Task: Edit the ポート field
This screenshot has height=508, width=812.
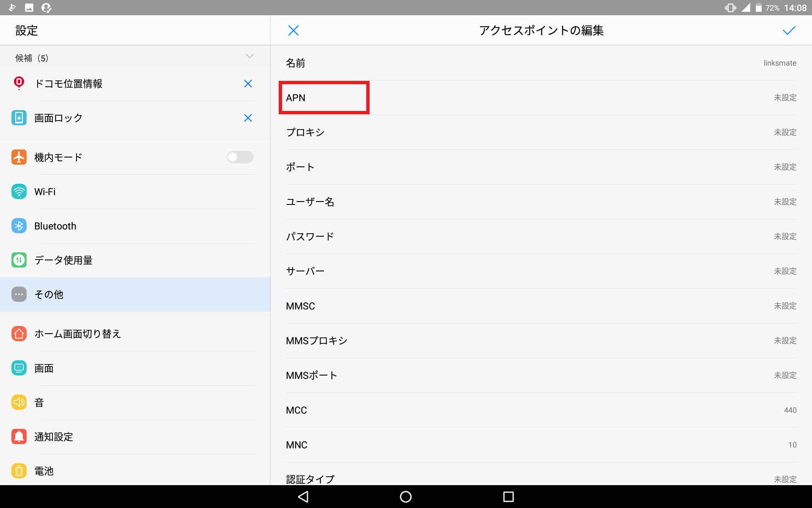Action: pyautogui.click(x=541, y=167)
